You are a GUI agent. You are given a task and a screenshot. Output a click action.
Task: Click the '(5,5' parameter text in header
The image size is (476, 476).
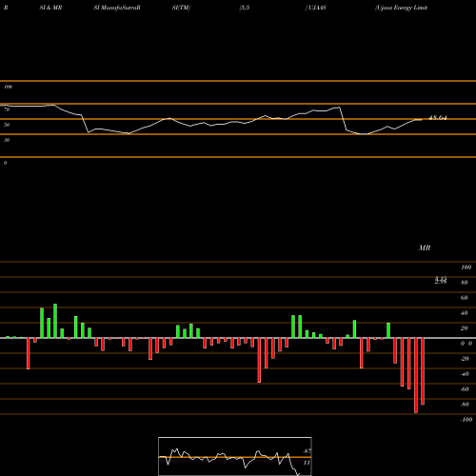[245, 8]
